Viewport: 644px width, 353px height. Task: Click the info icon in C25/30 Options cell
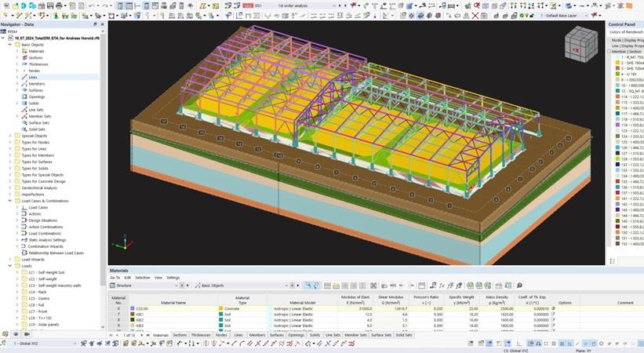[553, 308]
